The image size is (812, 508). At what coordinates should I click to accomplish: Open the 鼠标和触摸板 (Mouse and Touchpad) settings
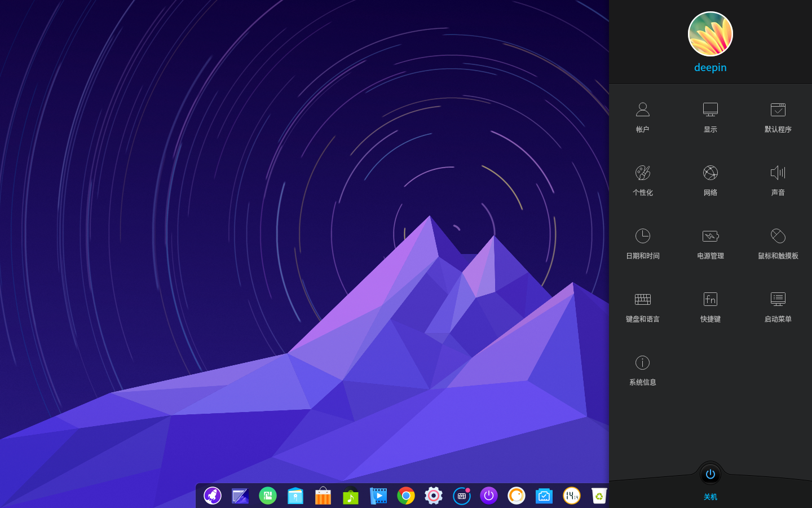778,243
